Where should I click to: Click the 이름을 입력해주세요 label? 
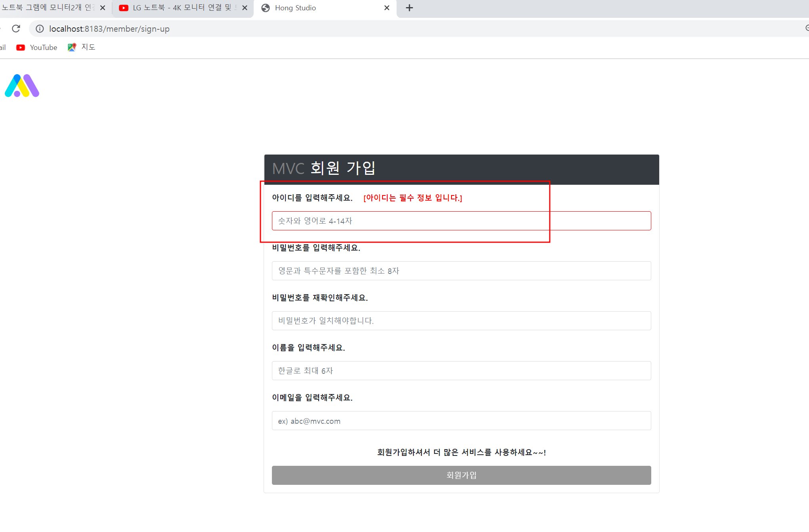click(x=308, y=348)
